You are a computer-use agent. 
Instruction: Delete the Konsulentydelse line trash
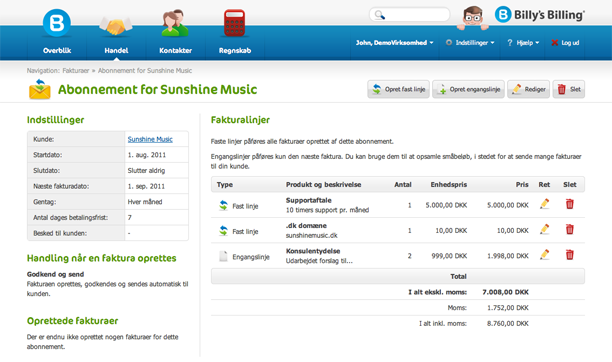(569, 255)
